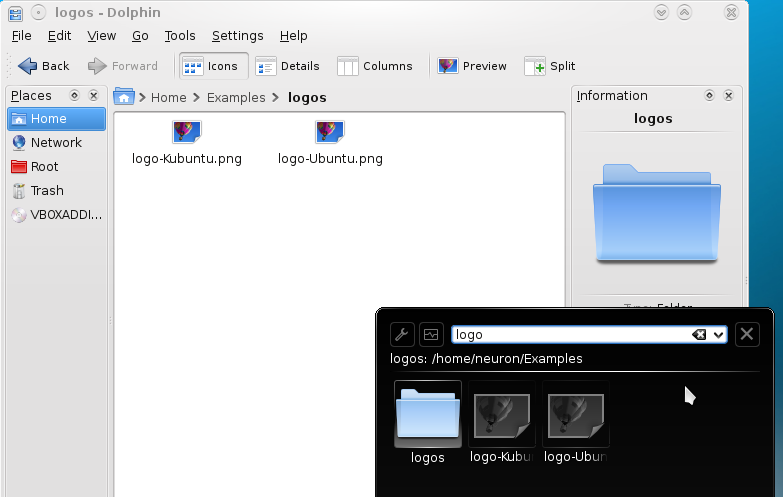This screenshot has height=497, width=783.
Task: Select the logos folder result in KRunner
Action: [x=428, y=422]
